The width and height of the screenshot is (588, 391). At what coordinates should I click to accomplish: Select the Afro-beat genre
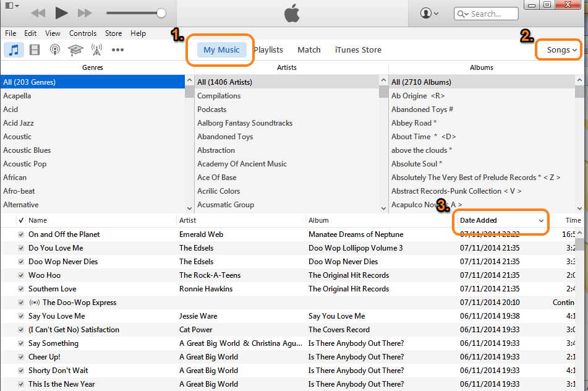[x=93, y=191]
